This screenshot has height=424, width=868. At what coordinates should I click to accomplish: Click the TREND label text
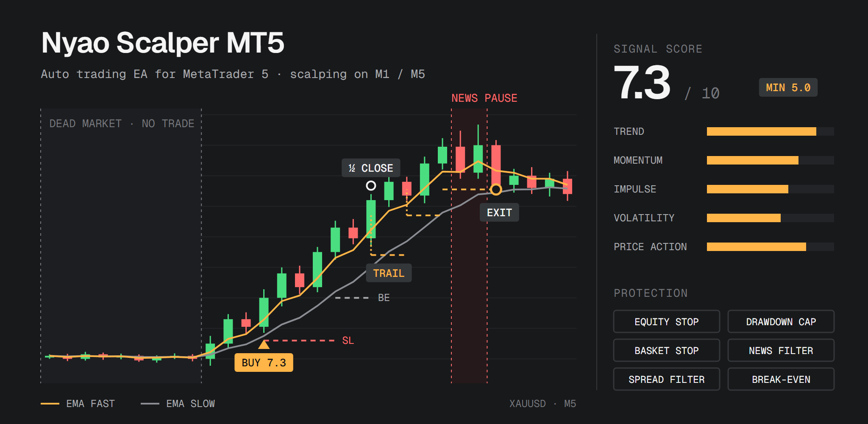(629, 131)
